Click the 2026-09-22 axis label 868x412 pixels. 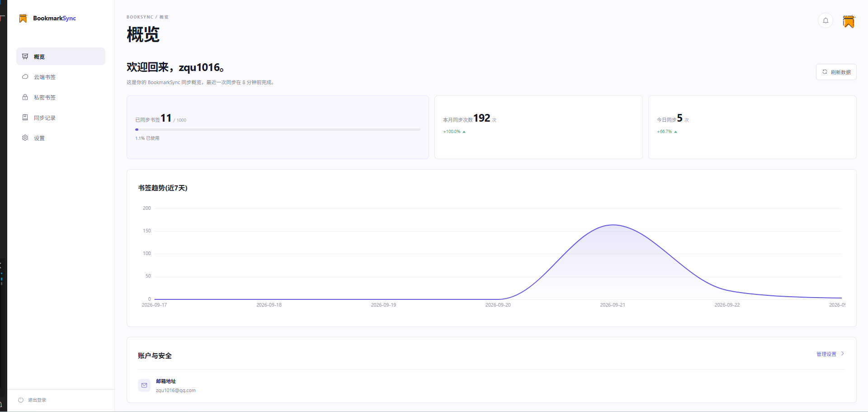(727, 305)
